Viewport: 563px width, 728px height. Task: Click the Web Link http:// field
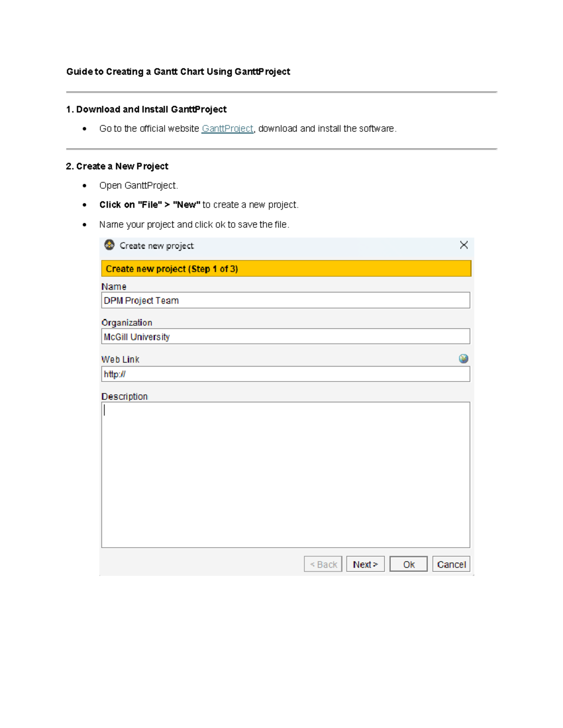click(x=285, y=374)
